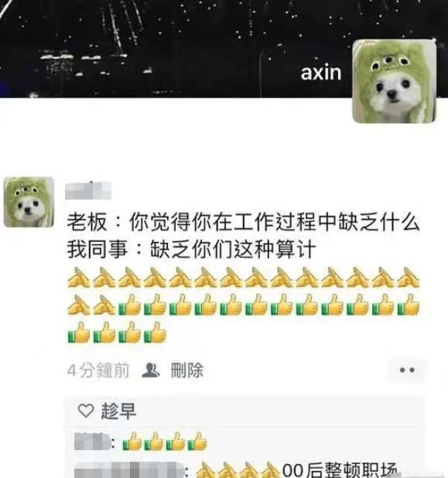The width and height of the screenshot is (448, 478).
Task: Click the 00后整顿职场 comment text
Action: [x=340, y=470]
